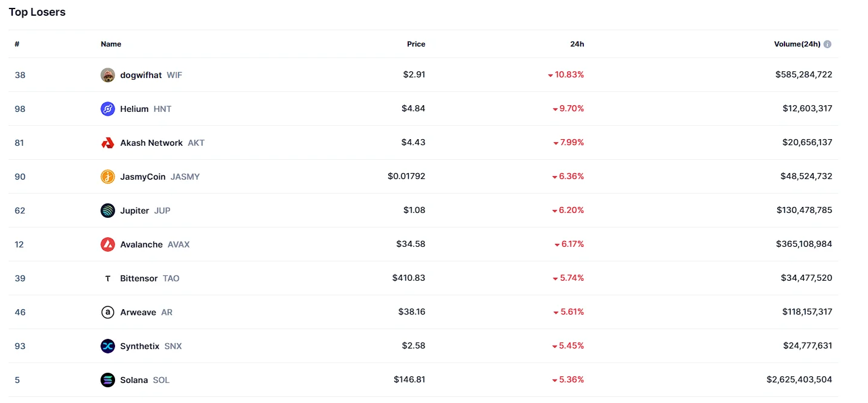
Task: Sort table by Name column header
Action: pos(111,44)
